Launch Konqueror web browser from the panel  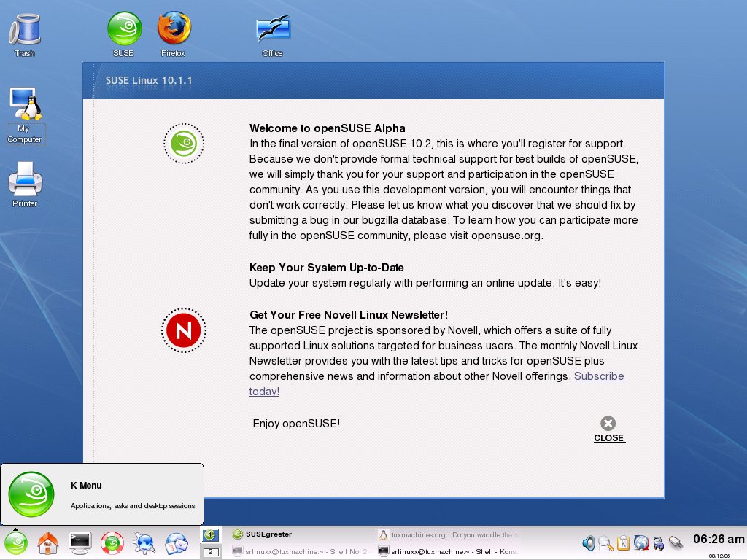(x=144, y=542)
